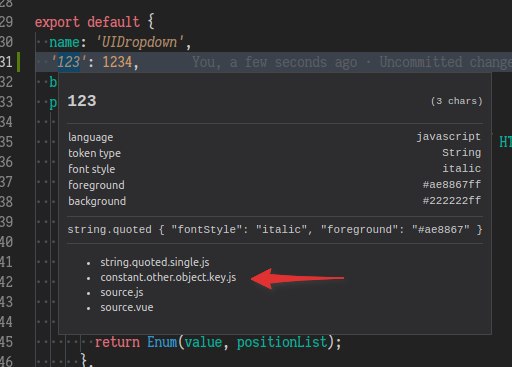The width and height of the screenshot is (512, 367).
Task: Click line number 45 in the gutter
Action: [x=6, y=342]
